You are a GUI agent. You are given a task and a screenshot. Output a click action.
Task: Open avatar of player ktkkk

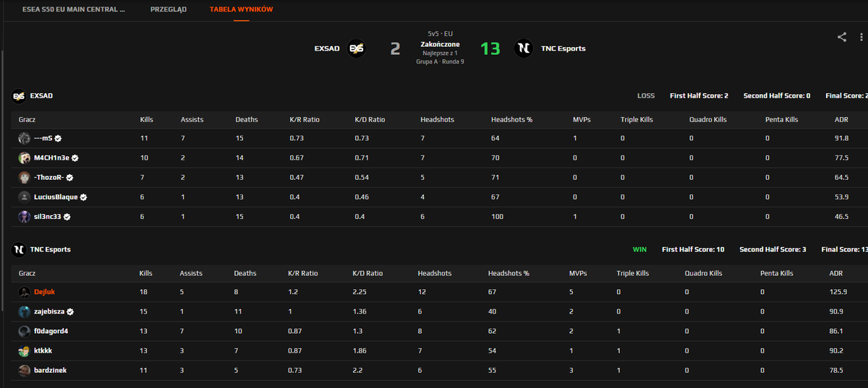(x=25, y=350)
